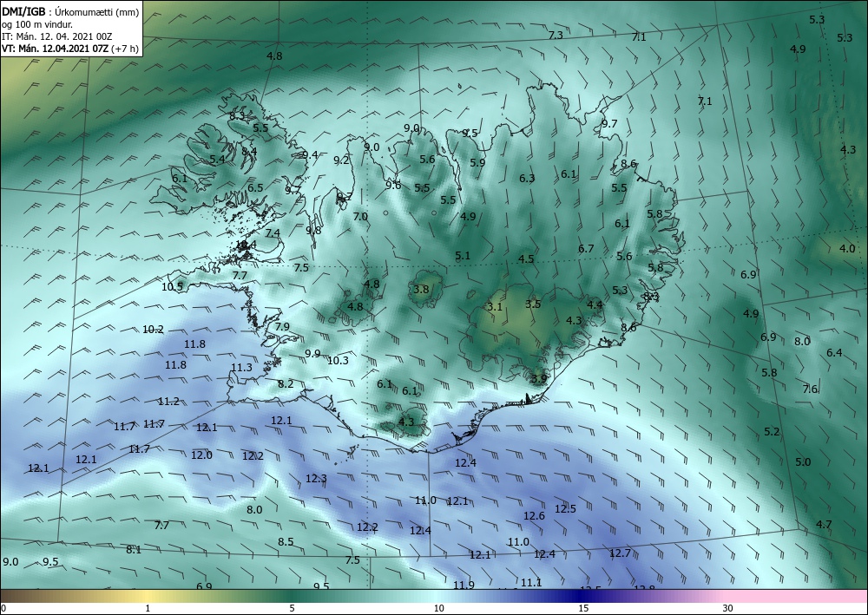Viewport: 868px width, 615px height.
Task: Click the 11.2 value label on the map
Action: pyautogui.click(x=168, y=402)
